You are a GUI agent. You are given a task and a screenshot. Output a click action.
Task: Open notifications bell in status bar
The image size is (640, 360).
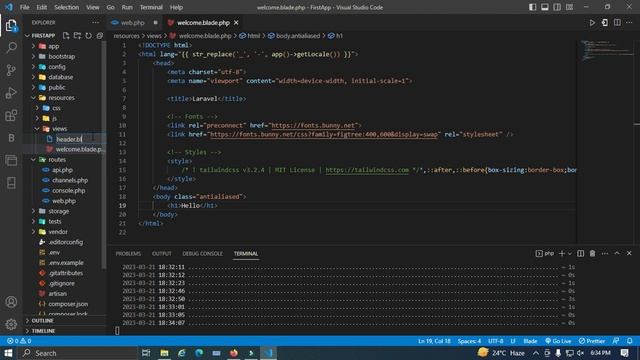[x=629, y=341]
